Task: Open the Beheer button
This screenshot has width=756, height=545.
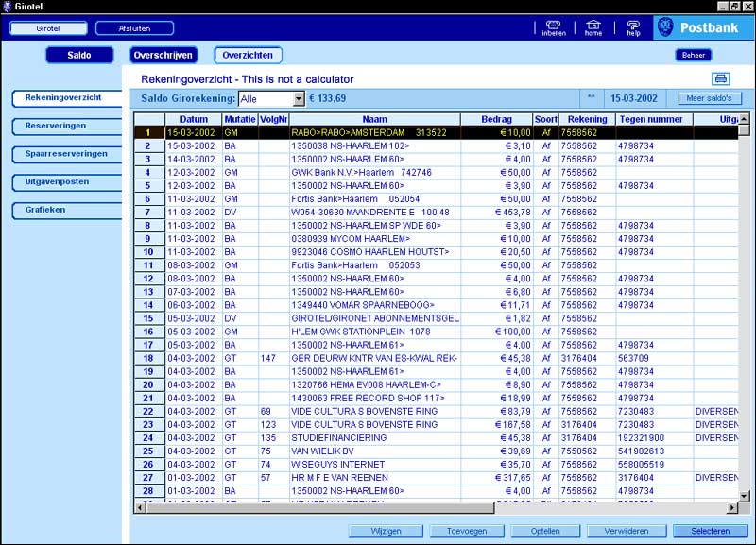Action: tap(694, 55)
